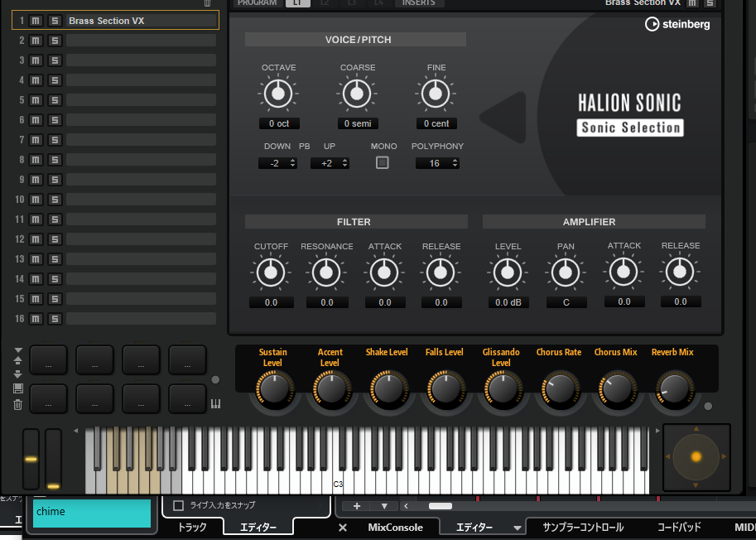Click the filter RELEASE knob
756x540 pixels.
coord(441,272)
